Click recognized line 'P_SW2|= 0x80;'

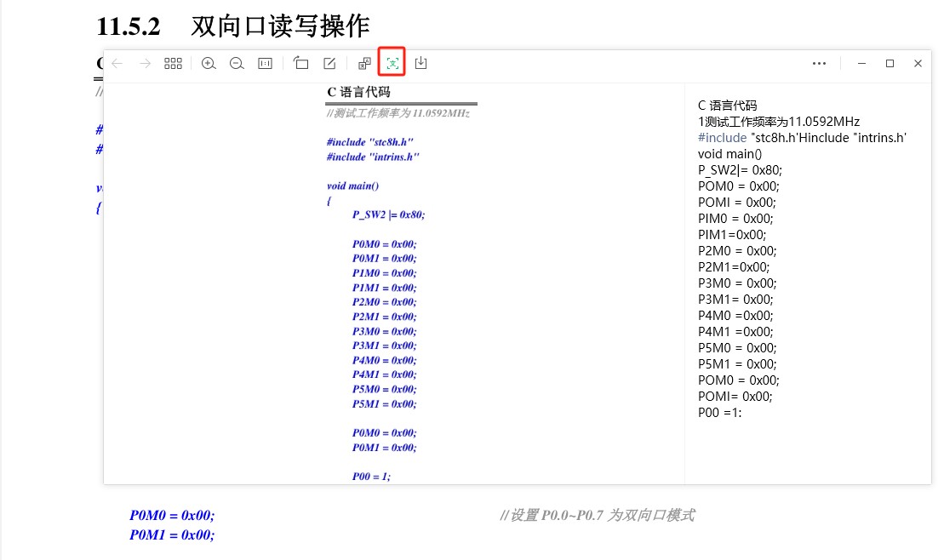[x=740, y=170]
